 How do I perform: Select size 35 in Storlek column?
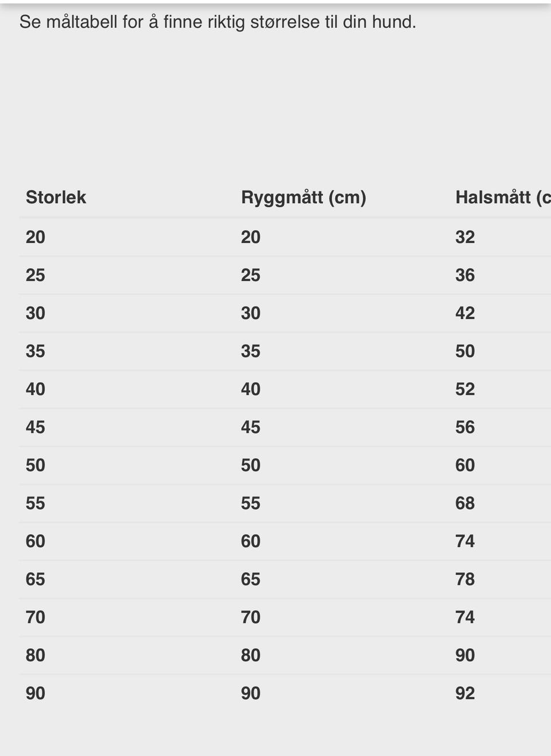coord(36,351)
